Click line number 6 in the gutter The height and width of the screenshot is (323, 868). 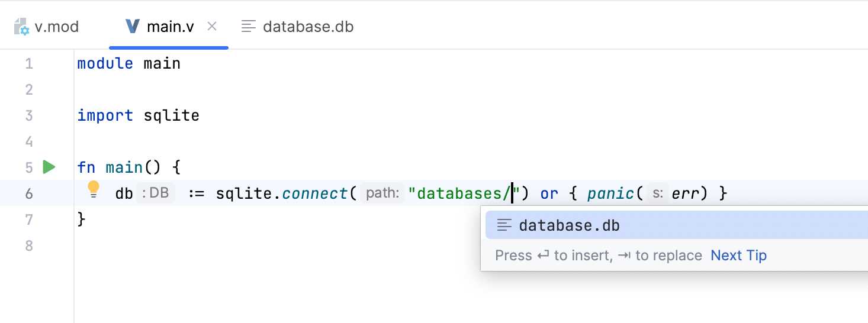point(29,193)
